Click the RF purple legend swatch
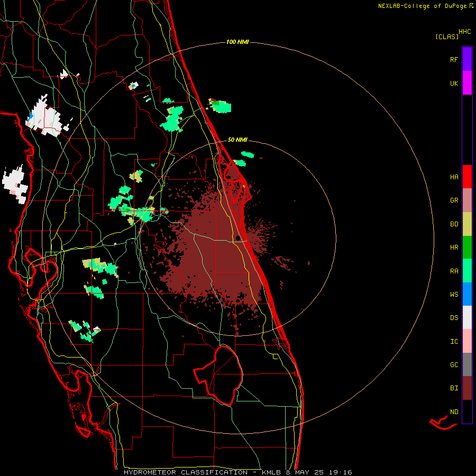476x476 pixels. point(467,59)
